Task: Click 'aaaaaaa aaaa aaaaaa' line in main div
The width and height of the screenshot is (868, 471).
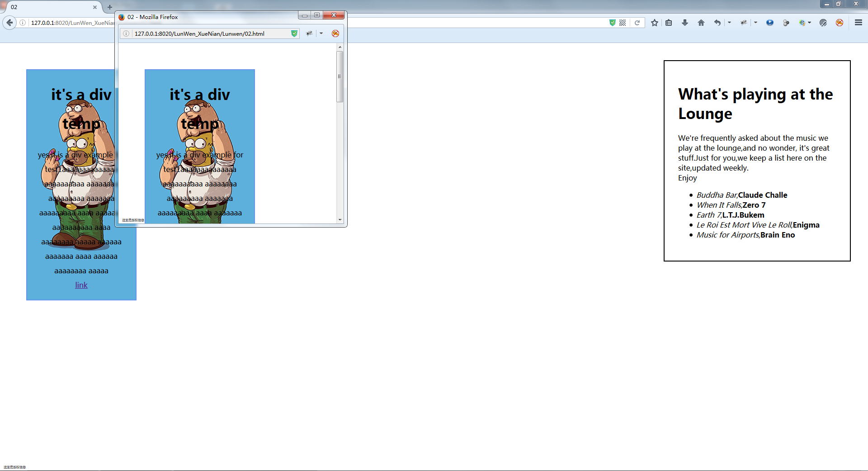Action: [x=81, y=256]
